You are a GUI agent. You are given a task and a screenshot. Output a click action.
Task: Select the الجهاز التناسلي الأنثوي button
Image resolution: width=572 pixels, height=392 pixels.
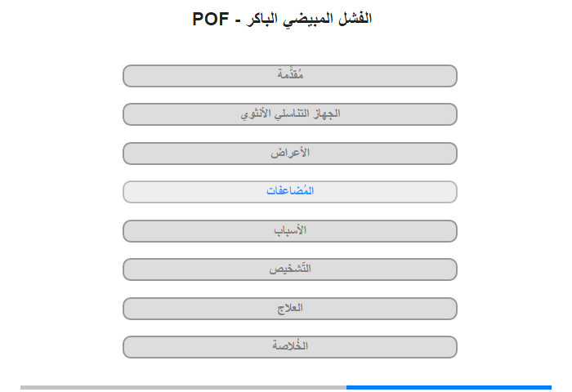(x=290, y=114)
